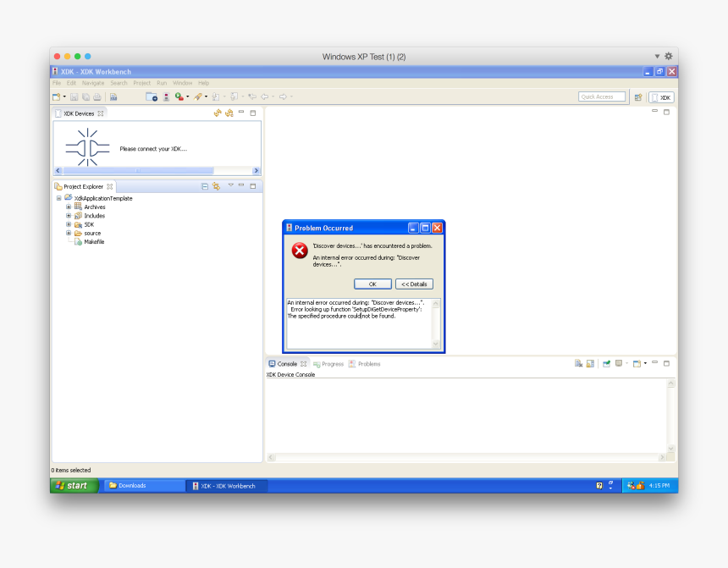Click the Print toolbar icon
Viewport: 728px width, 568px height.
tap(97, 97)
